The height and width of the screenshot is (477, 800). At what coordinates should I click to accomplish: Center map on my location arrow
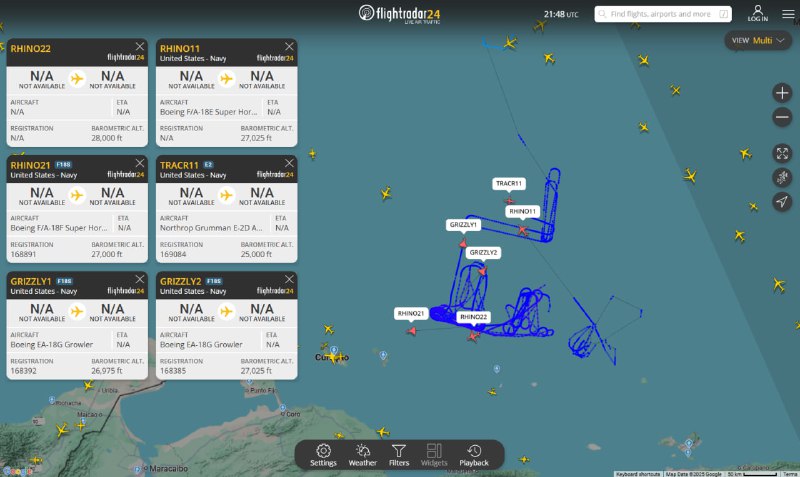coord(782,202)
